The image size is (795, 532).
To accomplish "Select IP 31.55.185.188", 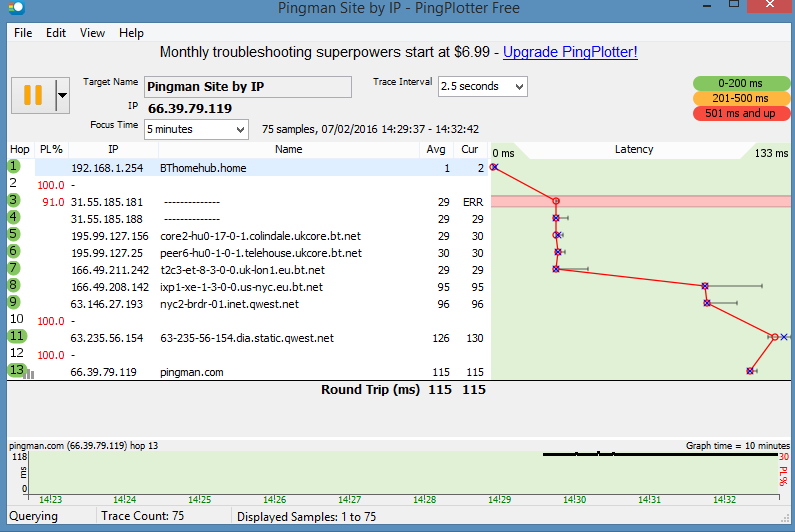I will [107, 219].
